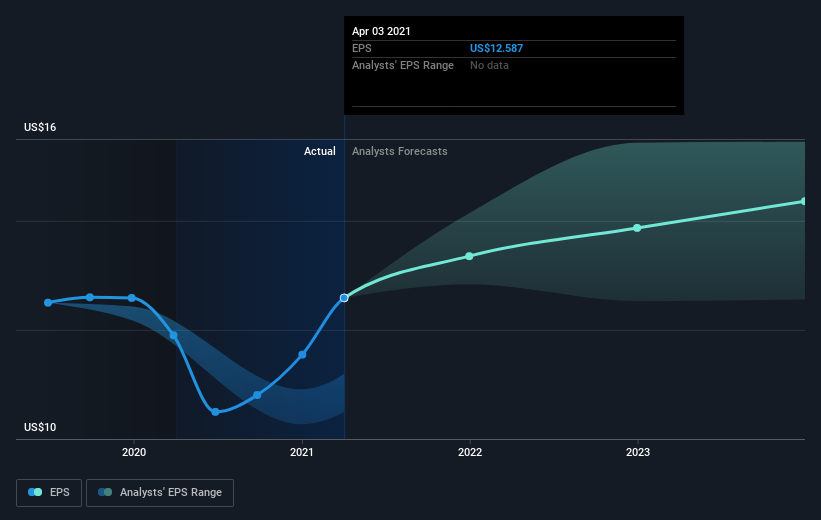Select the 2022 forecast data point
The image size is (821, 520).
pyautogui.click(x=469, y=256)
